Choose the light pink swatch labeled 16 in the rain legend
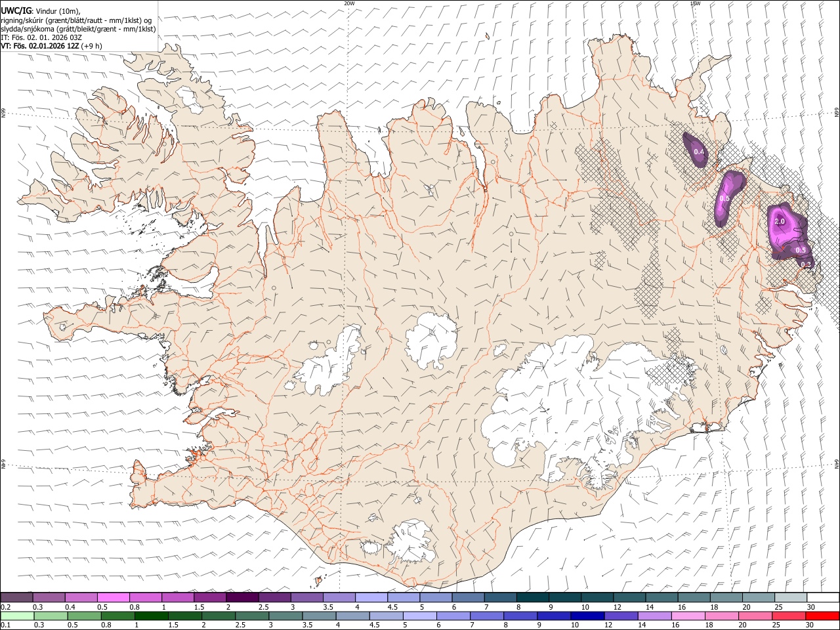The height and width of the screenshot is (630, 840). click(687, 616)
